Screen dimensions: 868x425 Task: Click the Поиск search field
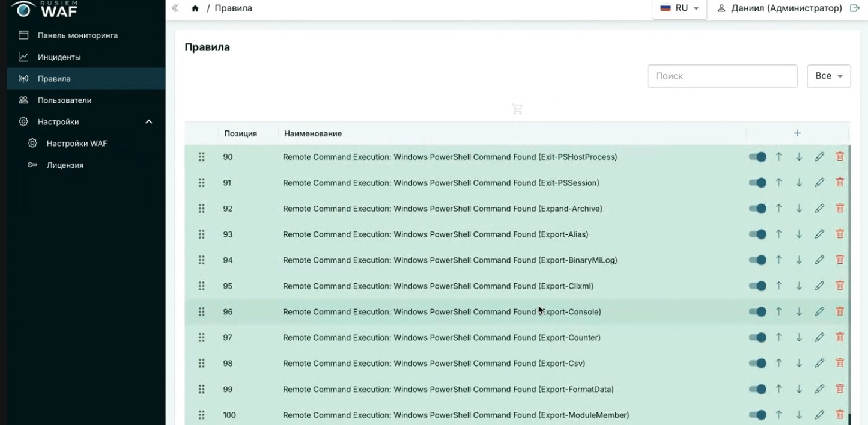tap(722, 76)
